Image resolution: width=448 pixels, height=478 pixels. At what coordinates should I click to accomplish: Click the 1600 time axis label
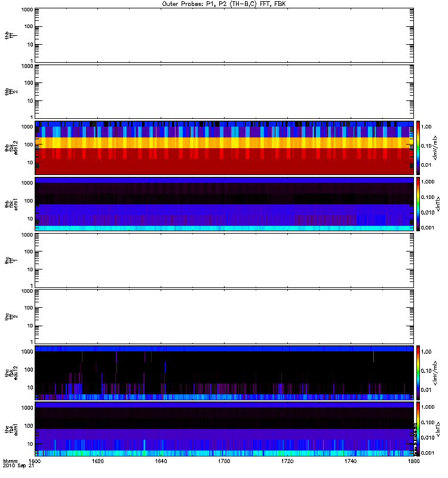(35, 461)
